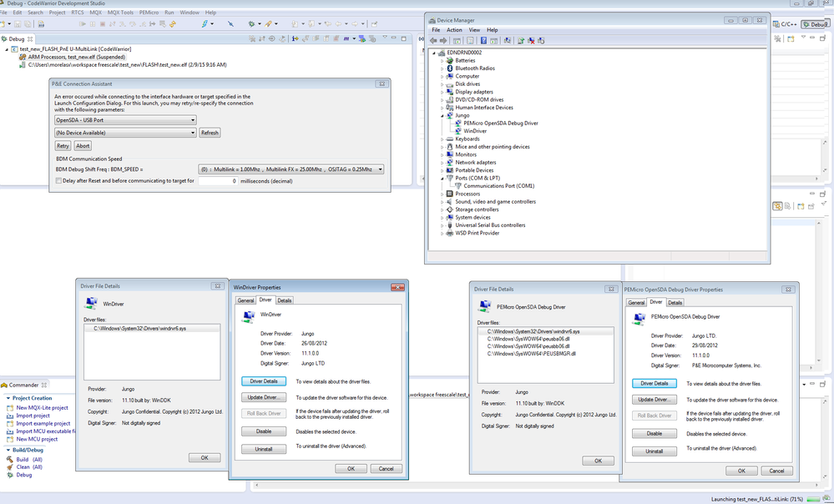Viewport: 834px width, 504px height.
Task: Click Scan for hardware changes icon in Device Manager
Action: tap(508, 40)
